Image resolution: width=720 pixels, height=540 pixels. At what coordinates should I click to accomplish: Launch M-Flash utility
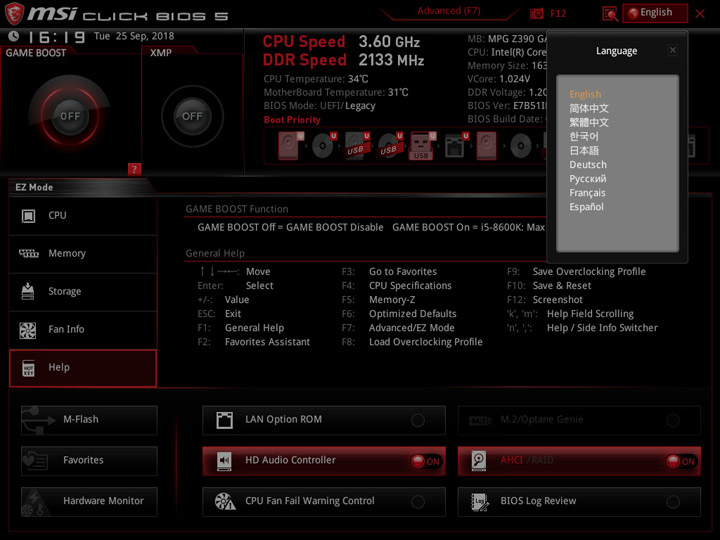click(x=89, y=420)
